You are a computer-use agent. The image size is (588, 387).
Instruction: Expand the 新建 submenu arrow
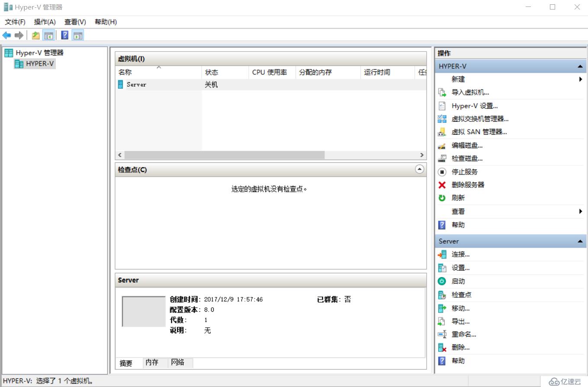pos(580,79)
